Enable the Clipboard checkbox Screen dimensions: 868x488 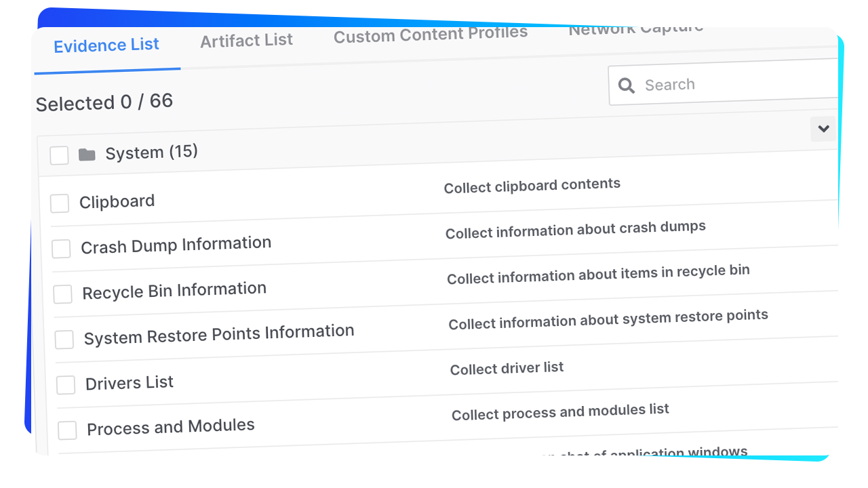pyautogui.click(x=60, y=203)
